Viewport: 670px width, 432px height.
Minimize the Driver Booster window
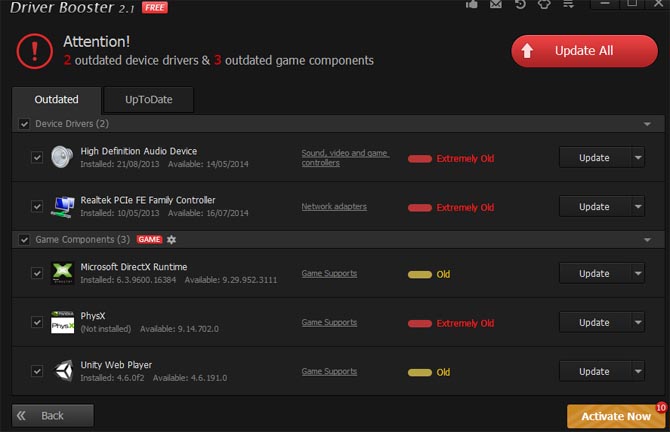click(605, 4)
